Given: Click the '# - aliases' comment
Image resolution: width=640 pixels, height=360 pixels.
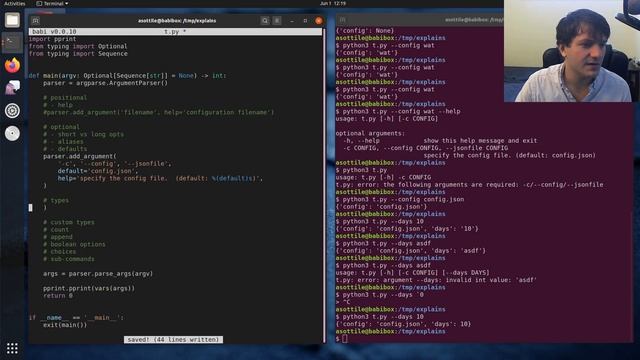Looking at the screenshot, I should pyautogui.click(x=63, y=142).
